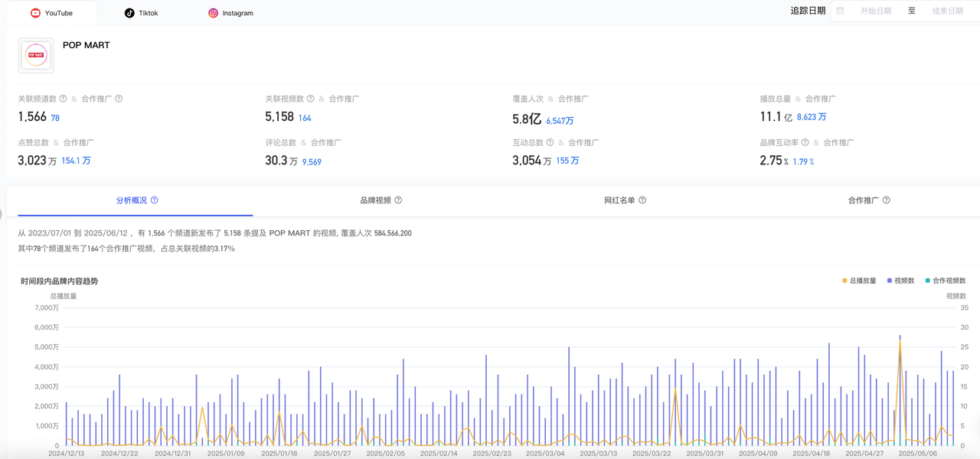Image resolution: width=980 pixels, height=459 pixels.
Task: Click the yellow 总播放量 legend swatch
Action: (x=844, y=281)
